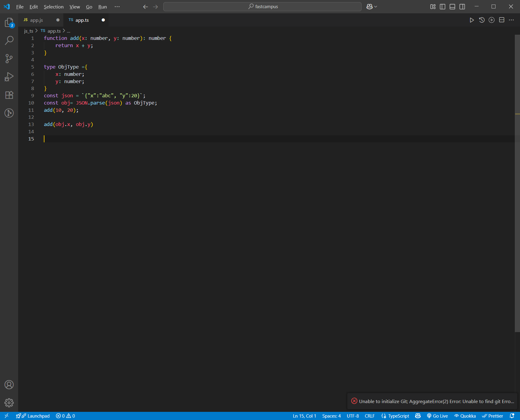Click the fastcampus command center search box
Viewport: 520px width, 420px height.
(262, 7)
